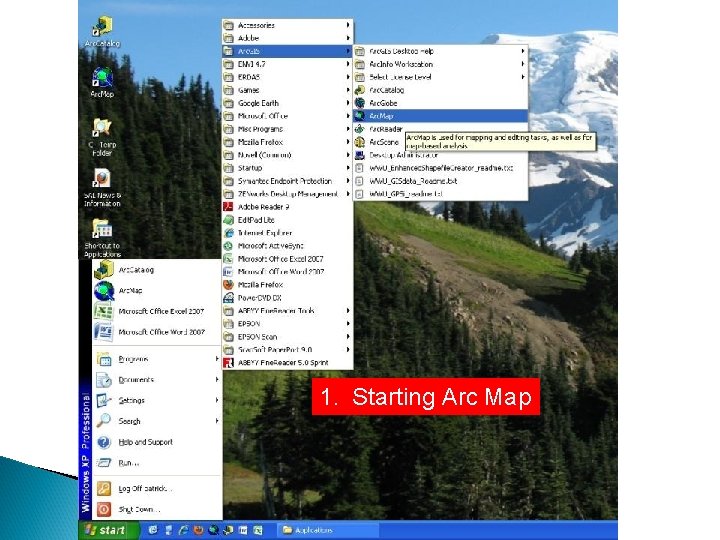Launch ArcCatalog pinned in the Start menu
This screenshot has width=720, height=540.
[x=157, y=270]
